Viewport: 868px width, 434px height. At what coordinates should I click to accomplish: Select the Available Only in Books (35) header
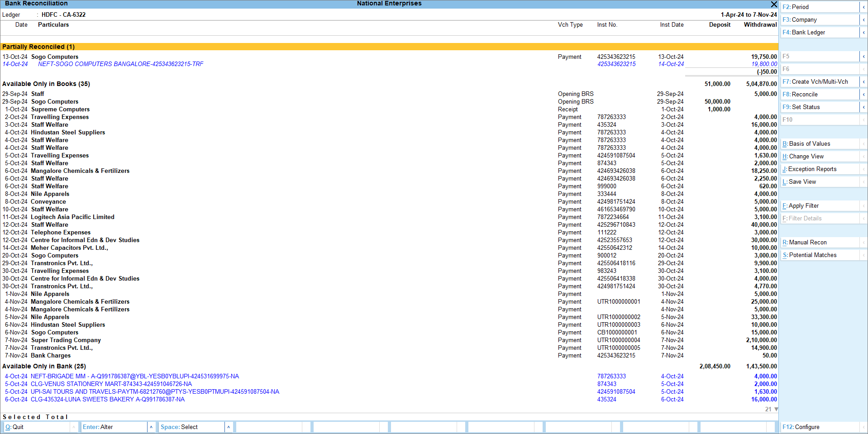(389, 84)
